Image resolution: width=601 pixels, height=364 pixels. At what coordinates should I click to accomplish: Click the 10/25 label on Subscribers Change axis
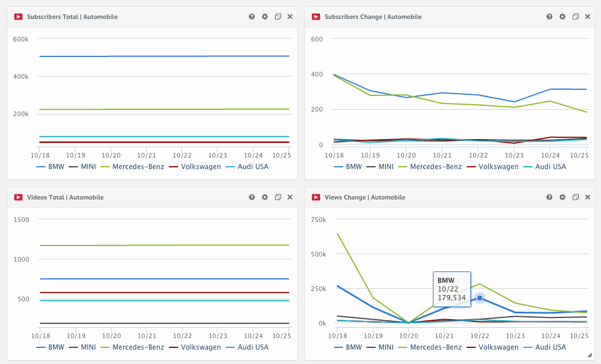click(x=579, y=155)
